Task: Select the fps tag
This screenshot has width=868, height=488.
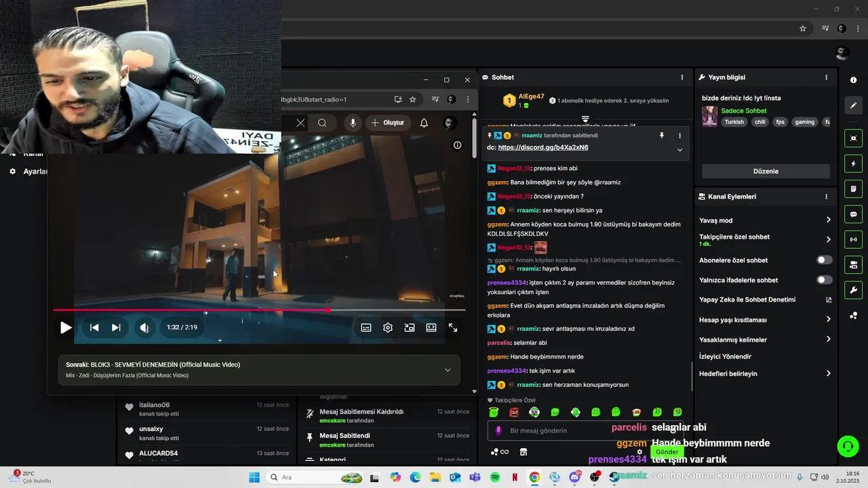Action: pyautogui.click(x=780, y=122)
